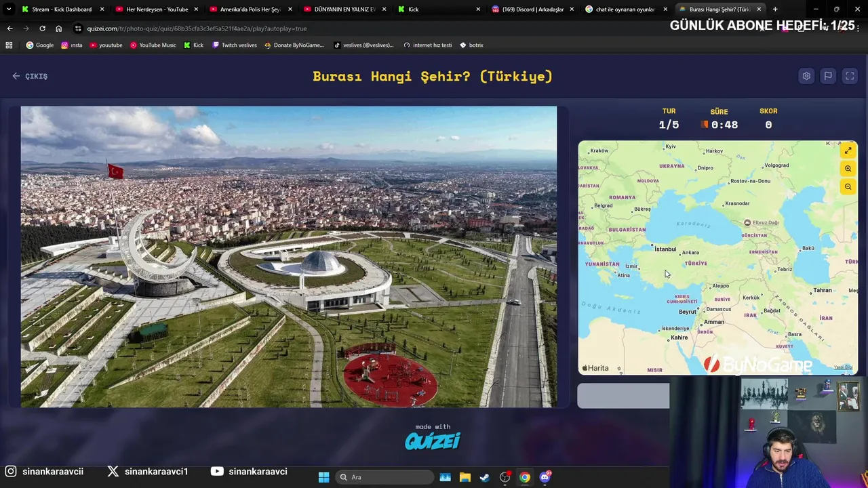The image size is (868, 488).
Task: Open Discord from the taskbar
Action: 545,477
